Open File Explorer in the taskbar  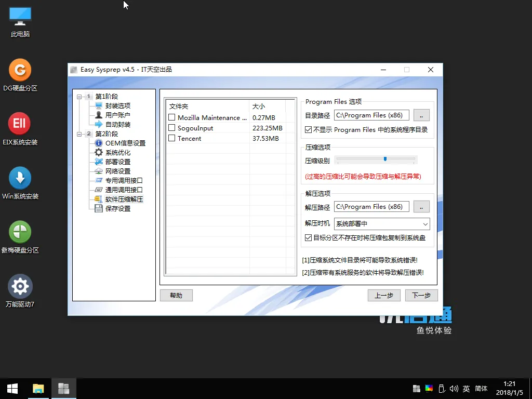(x=38, y=388)
